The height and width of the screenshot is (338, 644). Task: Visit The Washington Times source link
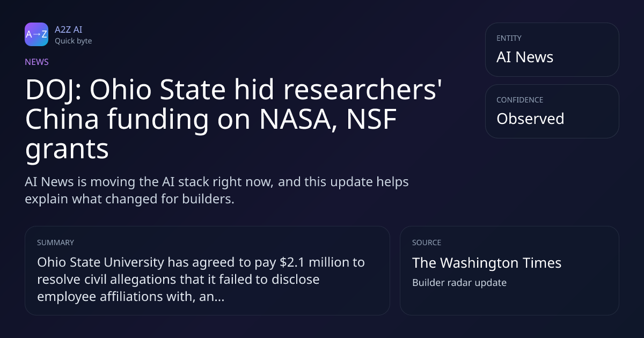486,263
